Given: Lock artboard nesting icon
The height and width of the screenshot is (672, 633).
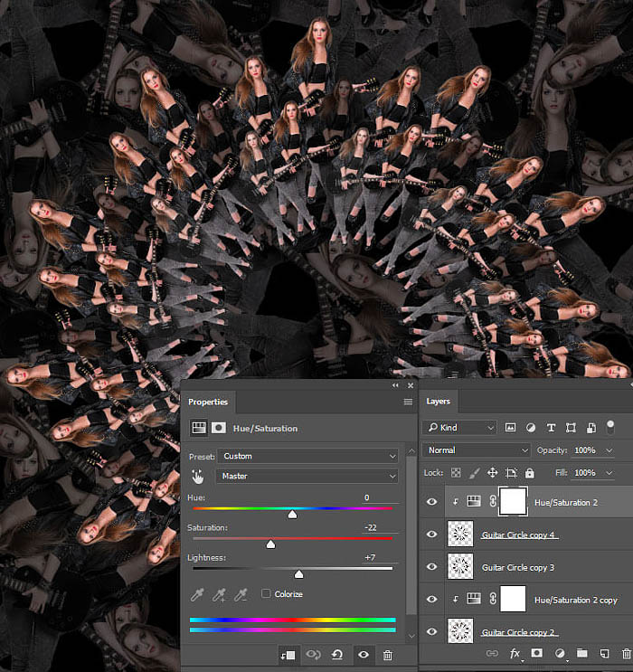Looking at the screenshot, I should (511, 473).
